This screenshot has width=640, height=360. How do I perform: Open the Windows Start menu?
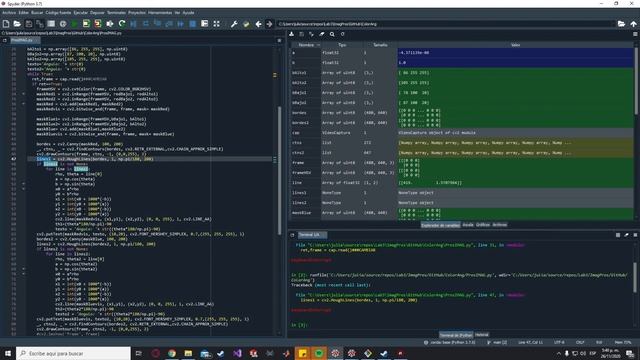tap(8, 353)
